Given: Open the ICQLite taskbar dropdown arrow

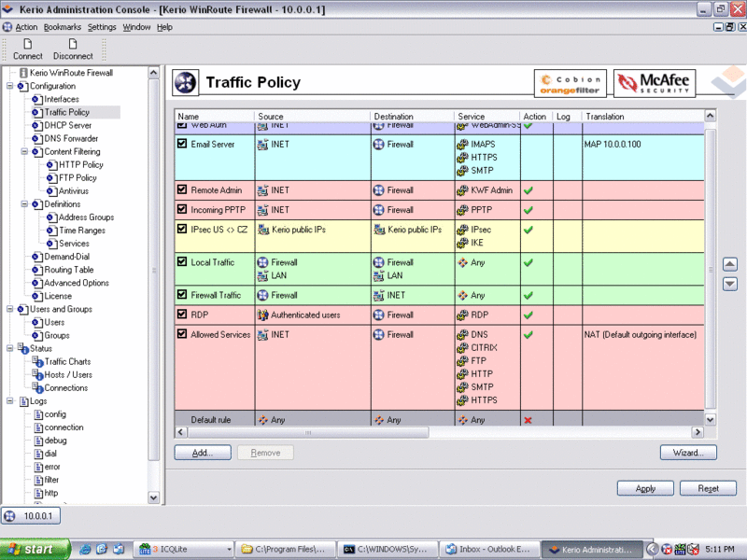Looking at the screenshot, I should (x=229, y=550).
